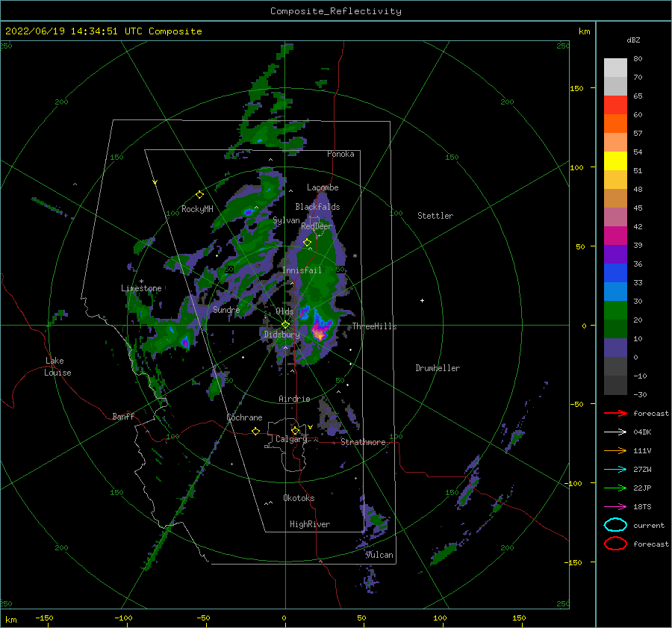Click the red forecast arrow legend icon
The width and height of the screenshot is (672, 628).
615,413
